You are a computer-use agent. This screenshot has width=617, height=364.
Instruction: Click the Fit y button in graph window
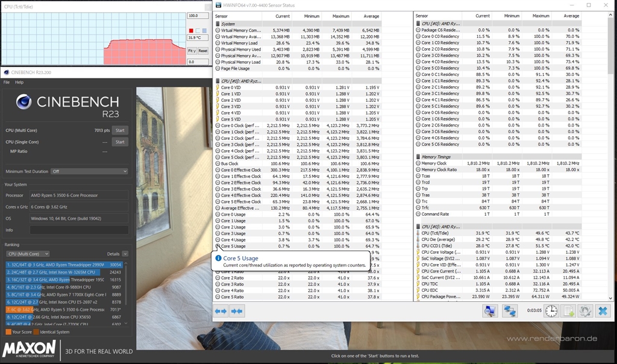pyautogui.click(x=192, y=51)
